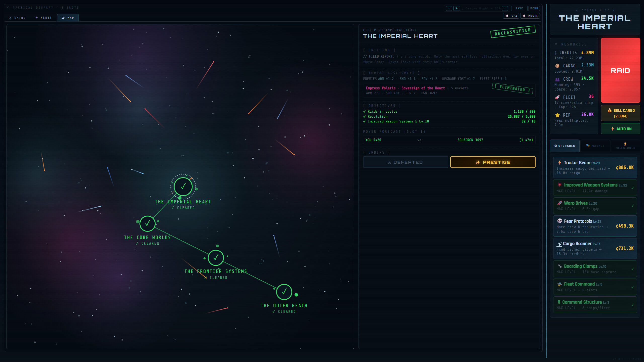Click the cargo crate icon in Resources
644x362 pixels.
(x=557, y=66)
